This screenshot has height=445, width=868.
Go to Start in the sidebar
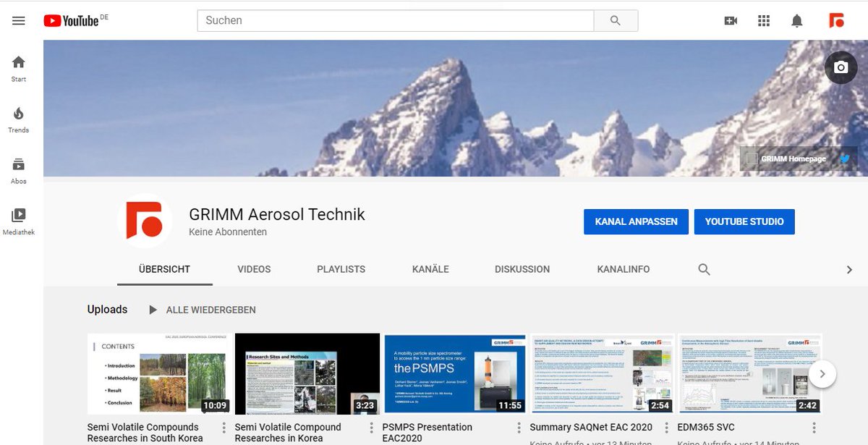tap(19, 69)
